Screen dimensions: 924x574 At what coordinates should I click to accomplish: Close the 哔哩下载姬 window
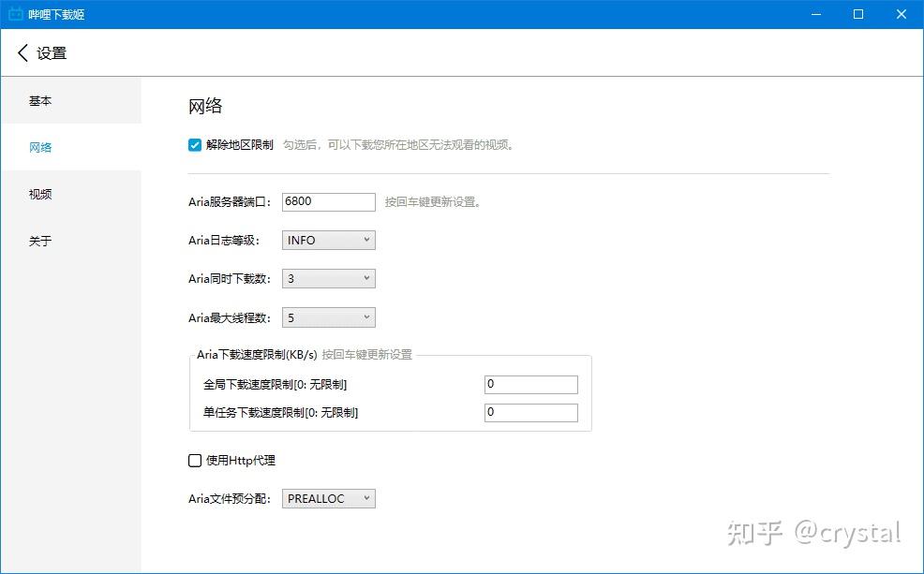(x=901, y=14)
